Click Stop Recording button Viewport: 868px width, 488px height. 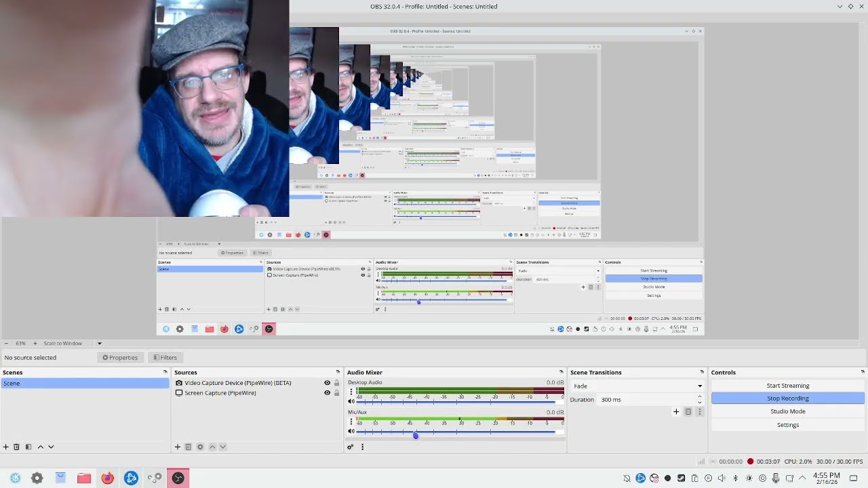[x=788, y=399]
